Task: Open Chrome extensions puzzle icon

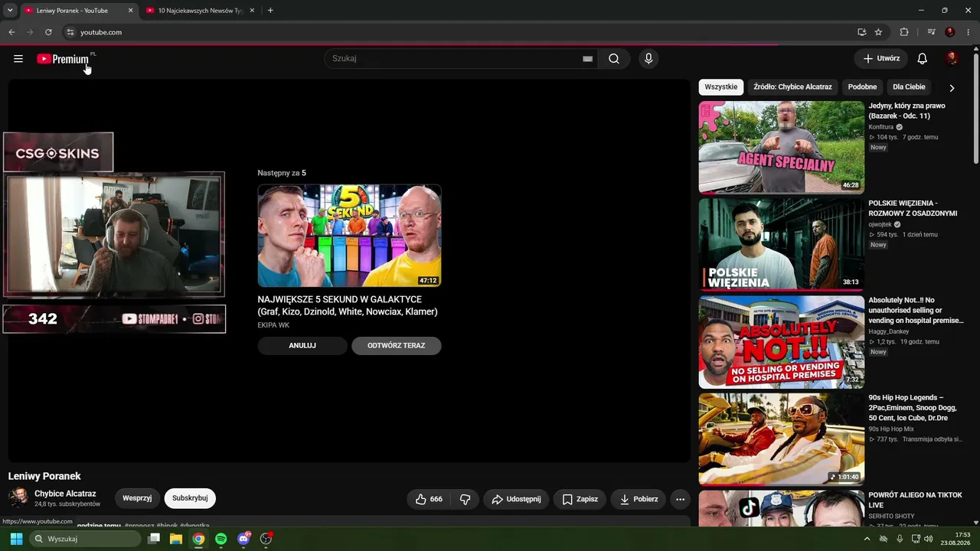Action: (x=904, y=32)
